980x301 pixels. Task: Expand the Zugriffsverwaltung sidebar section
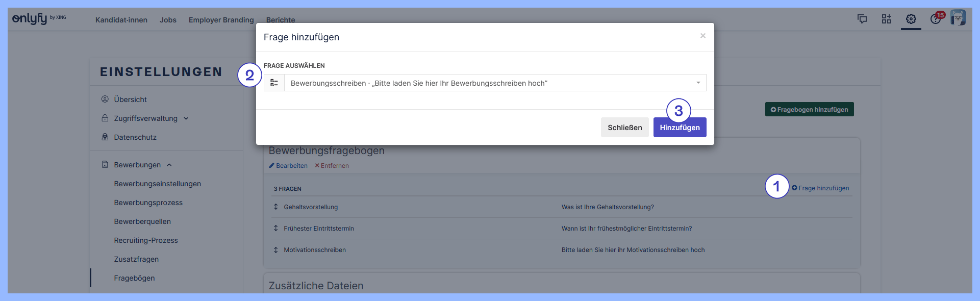point(145,118)
